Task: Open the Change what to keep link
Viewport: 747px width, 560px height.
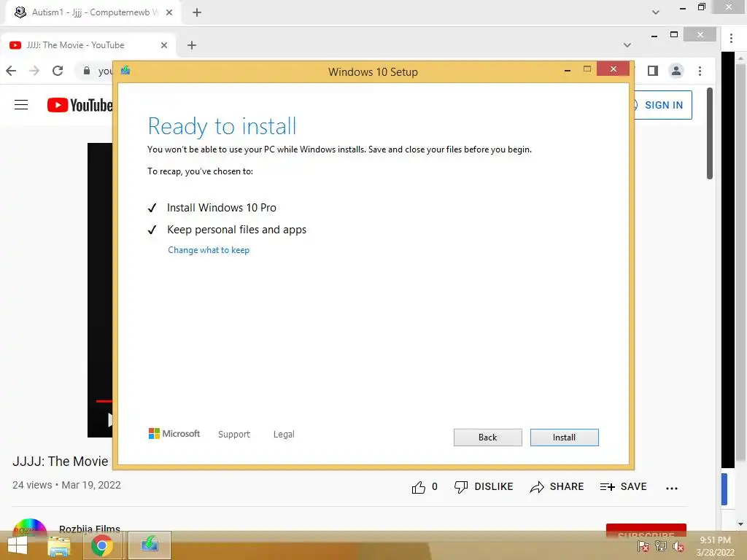Action: click(x=208, y=250)
